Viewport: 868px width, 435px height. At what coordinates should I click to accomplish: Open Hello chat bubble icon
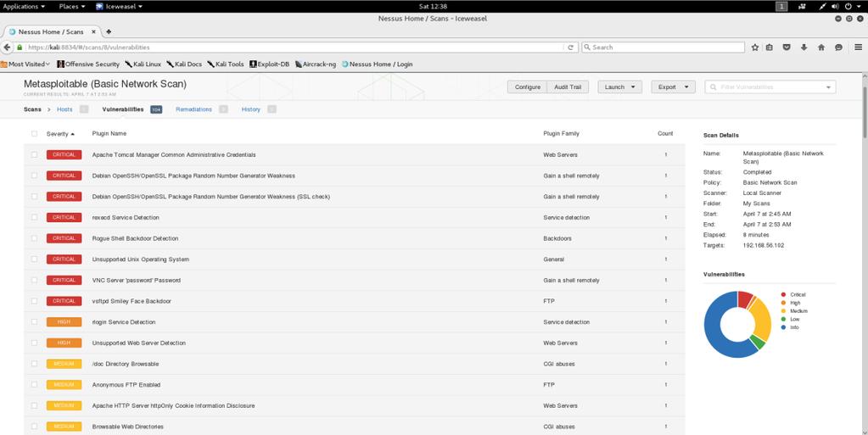(838, 47)
